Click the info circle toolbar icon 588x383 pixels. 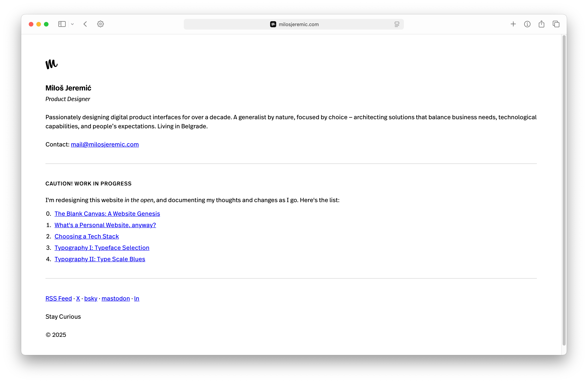pyautogui.click(x=527, y=24)
